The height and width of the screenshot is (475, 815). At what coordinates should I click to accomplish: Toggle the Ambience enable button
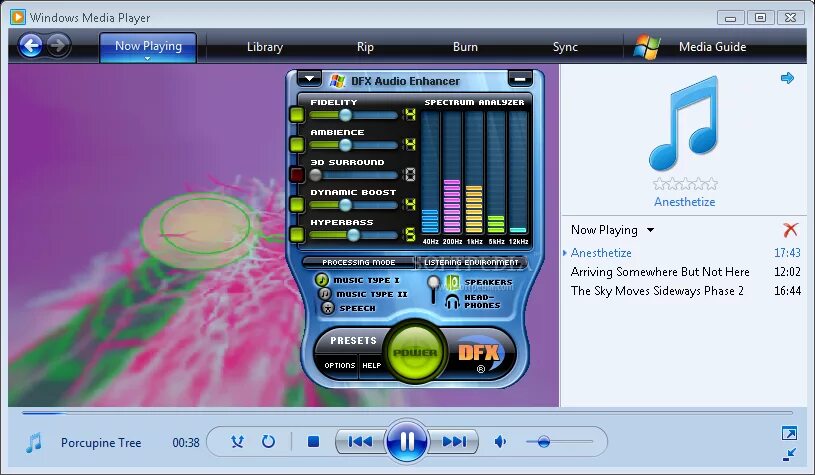pyautogui.click(x=297, y=144)
